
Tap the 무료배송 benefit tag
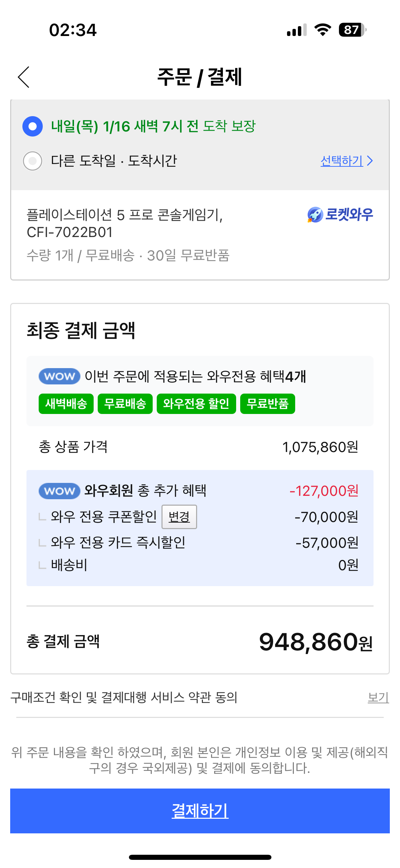pyautogui.click(x=125, y=404)
